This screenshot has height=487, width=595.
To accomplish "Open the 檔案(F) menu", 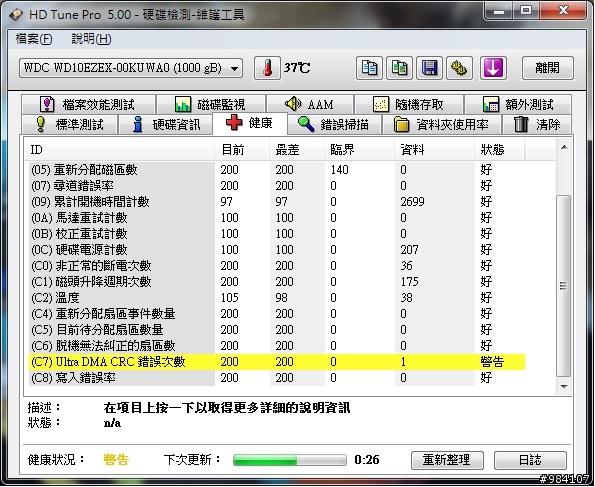I will [34, 39].
